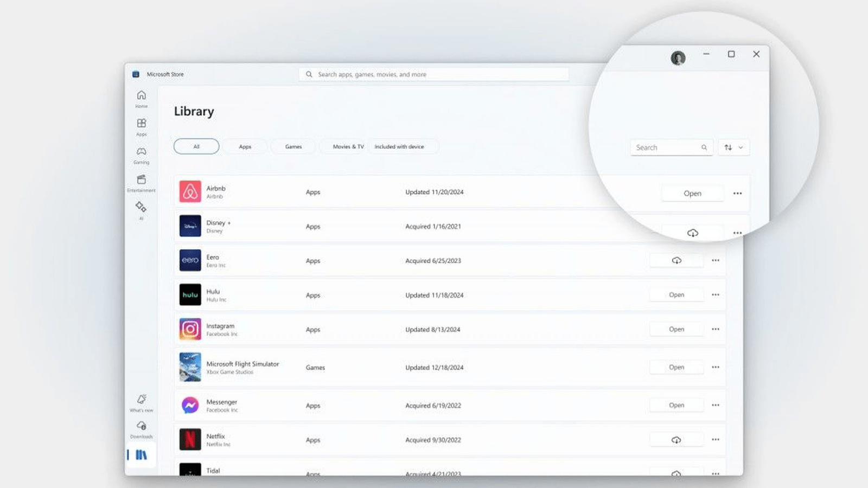Click the Disney + app name
Screen dimensions: 868x488
tap(219, 223)
